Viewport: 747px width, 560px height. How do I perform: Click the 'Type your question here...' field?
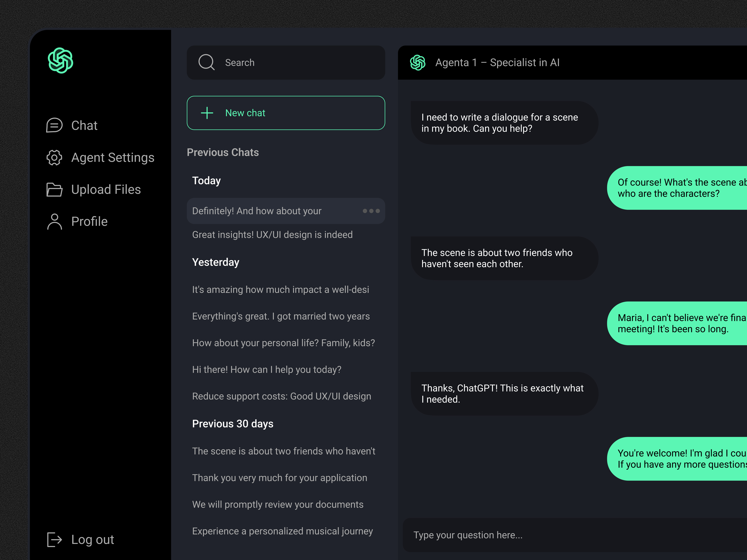pos(575,535)
